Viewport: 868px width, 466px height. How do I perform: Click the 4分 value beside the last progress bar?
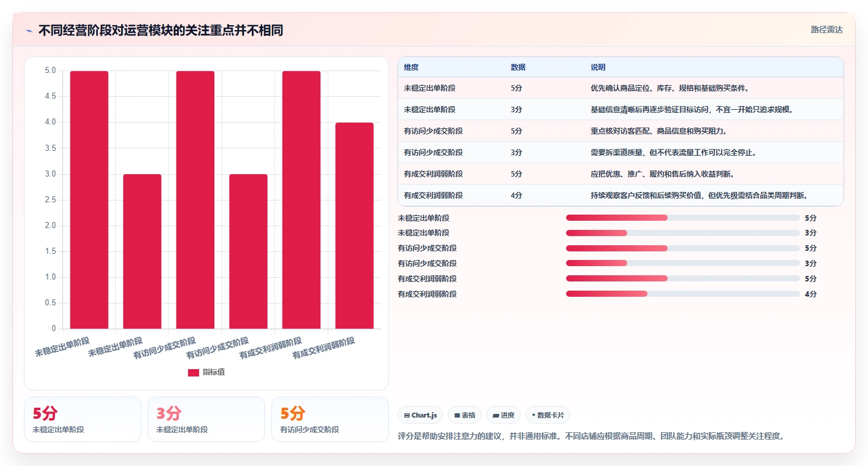click(x=810, y=294)
